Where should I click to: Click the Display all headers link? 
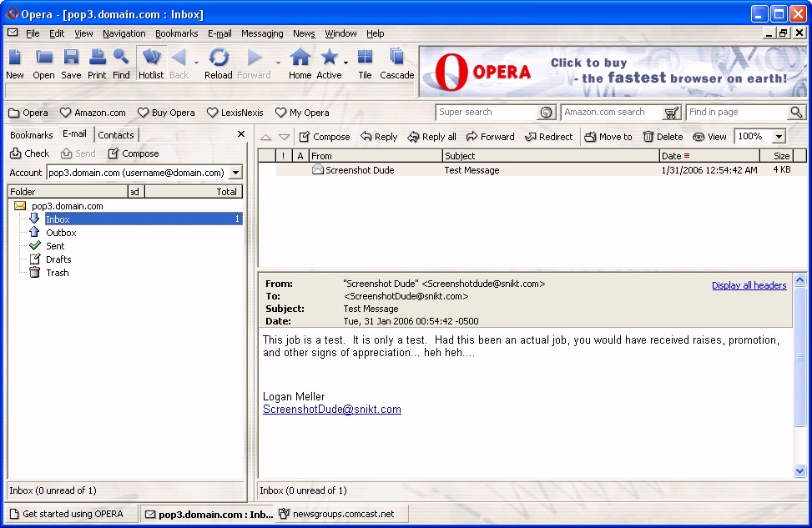pos(749,285)
